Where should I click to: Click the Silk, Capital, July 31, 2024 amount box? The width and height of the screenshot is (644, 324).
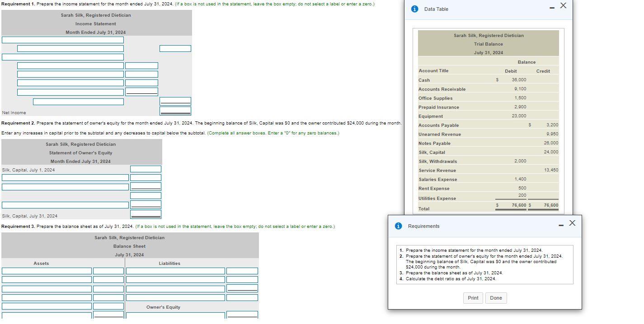(146, 213)
